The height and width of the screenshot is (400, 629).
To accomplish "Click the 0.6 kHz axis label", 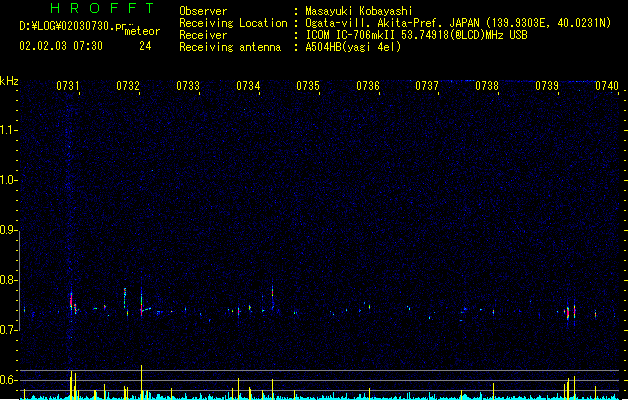I will pos(9,380).
